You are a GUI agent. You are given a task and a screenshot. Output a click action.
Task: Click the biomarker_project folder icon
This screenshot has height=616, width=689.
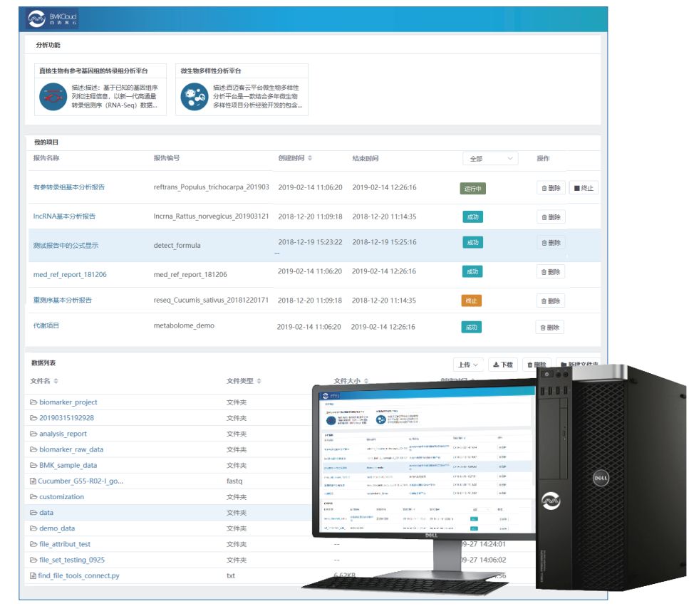point(33,402)
